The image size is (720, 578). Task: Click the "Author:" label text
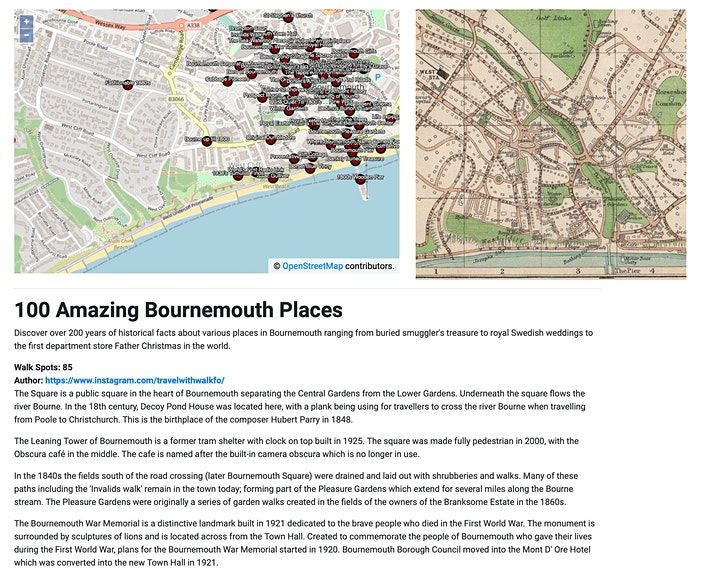(28, 380)
